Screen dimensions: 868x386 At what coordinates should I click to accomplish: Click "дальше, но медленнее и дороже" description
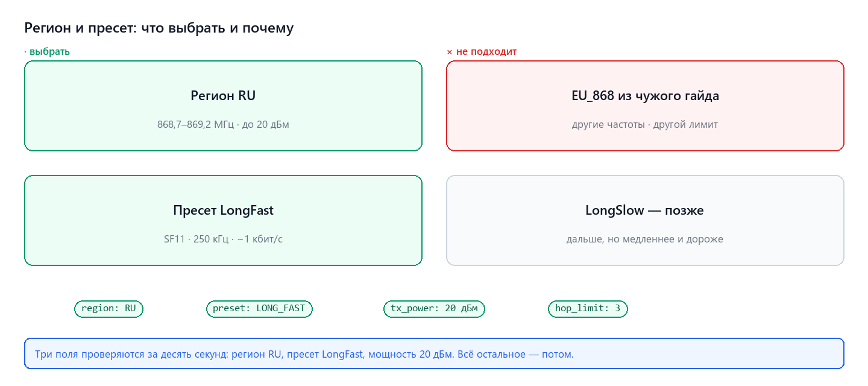[x=645, y=239]
